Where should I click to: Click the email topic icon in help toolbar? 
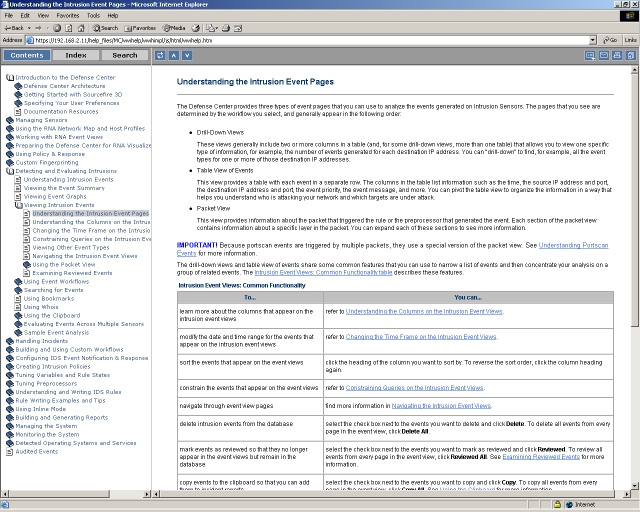(x=604, y=56)
